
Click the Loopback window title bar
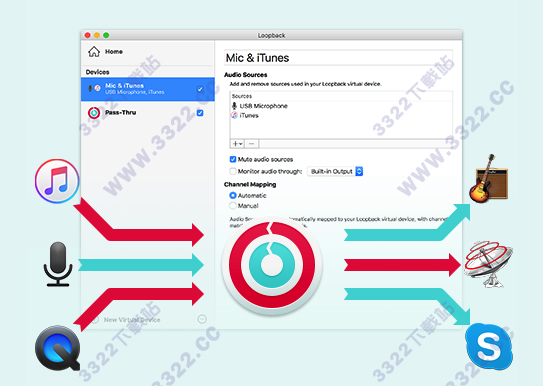pos(272,35)
